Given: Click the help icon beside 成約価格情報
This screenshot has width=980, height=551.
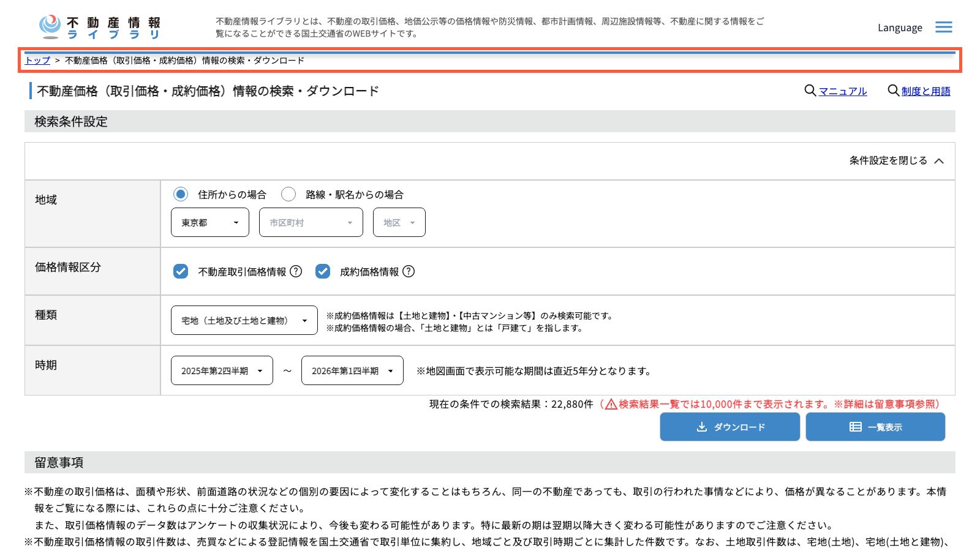Looking at the screenshot, I should 409,271.
